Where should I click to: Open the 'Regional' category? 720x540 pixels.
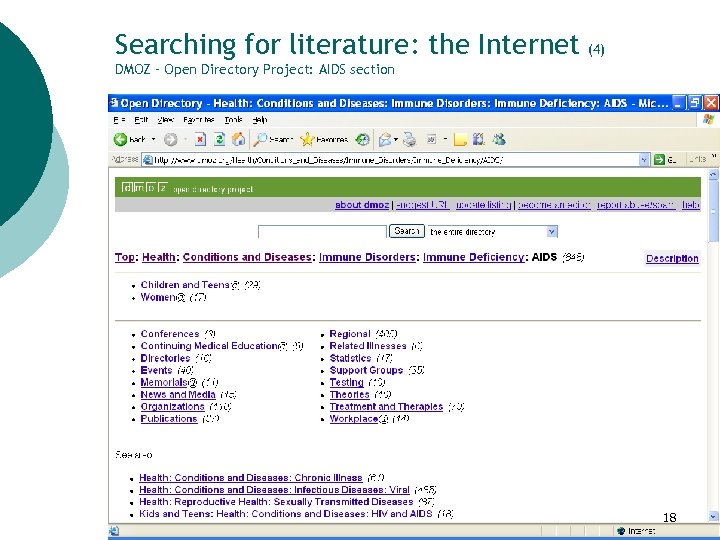[350, 334]
